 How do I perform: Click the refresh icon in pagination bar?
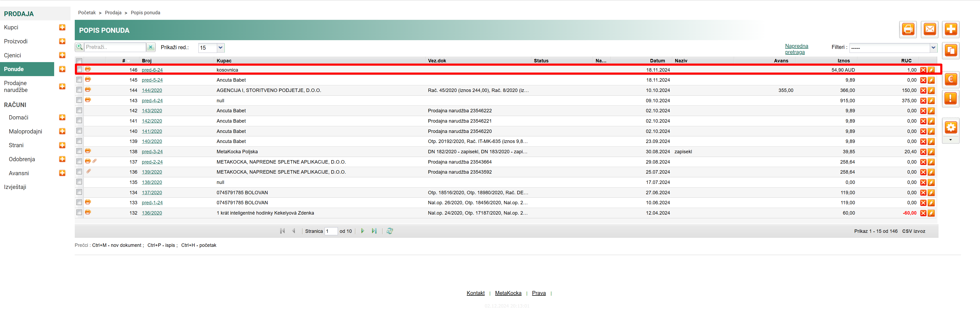click(390, 231)
